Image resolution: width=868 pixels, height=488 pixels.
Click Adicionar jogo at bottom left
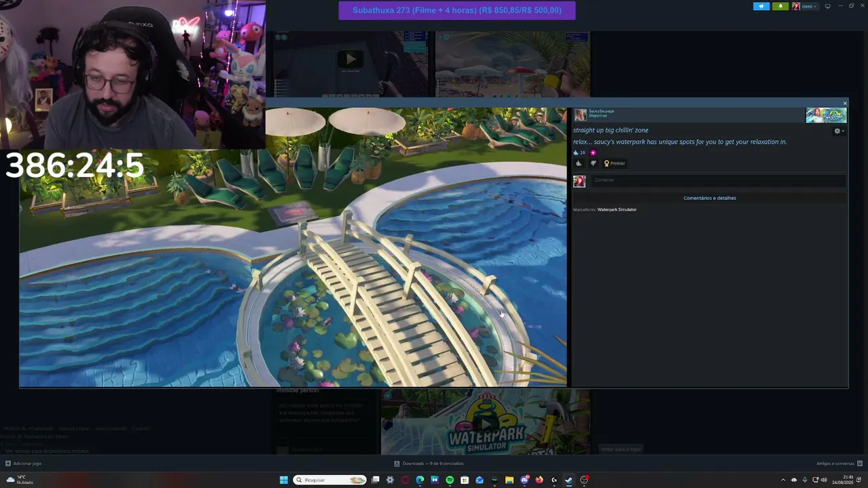point(23,464)
